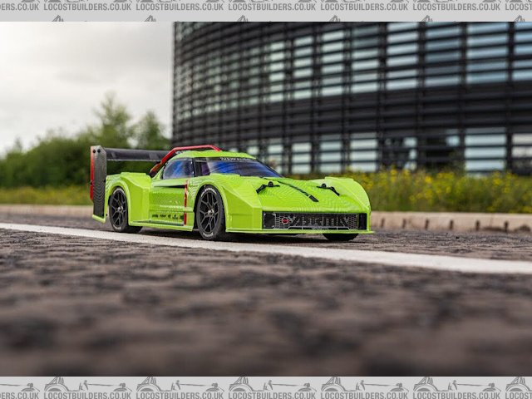Click the overcast sky area
Viewport: 532px width, 399px height.
[x=75, y=66]
